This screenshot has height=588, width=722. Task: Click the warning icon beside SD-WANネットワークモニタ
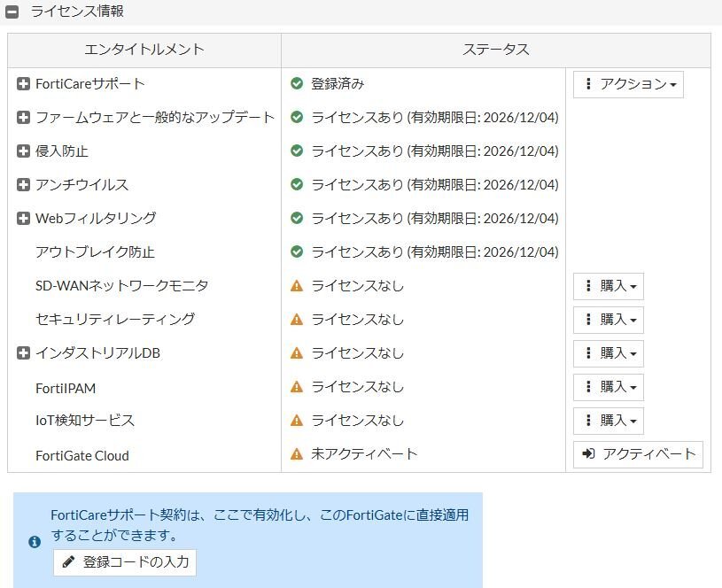[x=296, y=286]
